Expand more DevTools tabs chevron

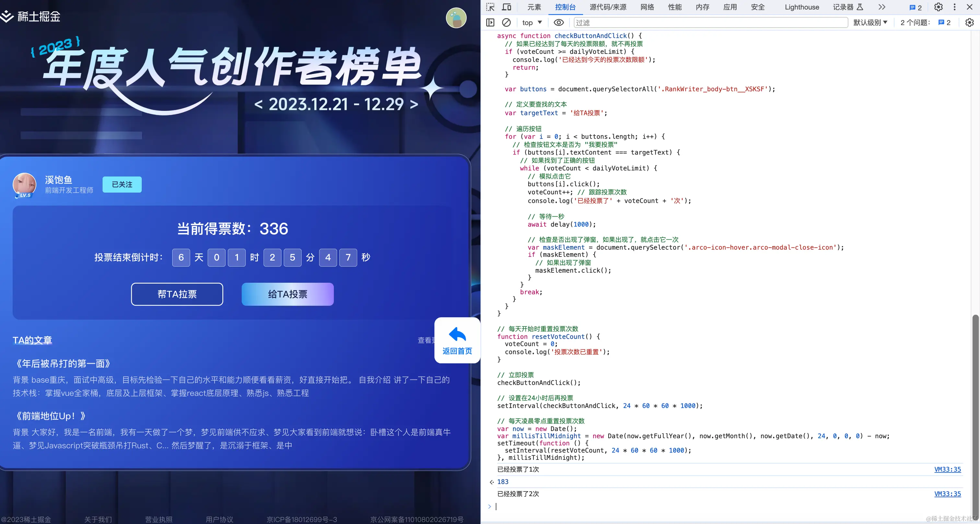tap(882, 7)
